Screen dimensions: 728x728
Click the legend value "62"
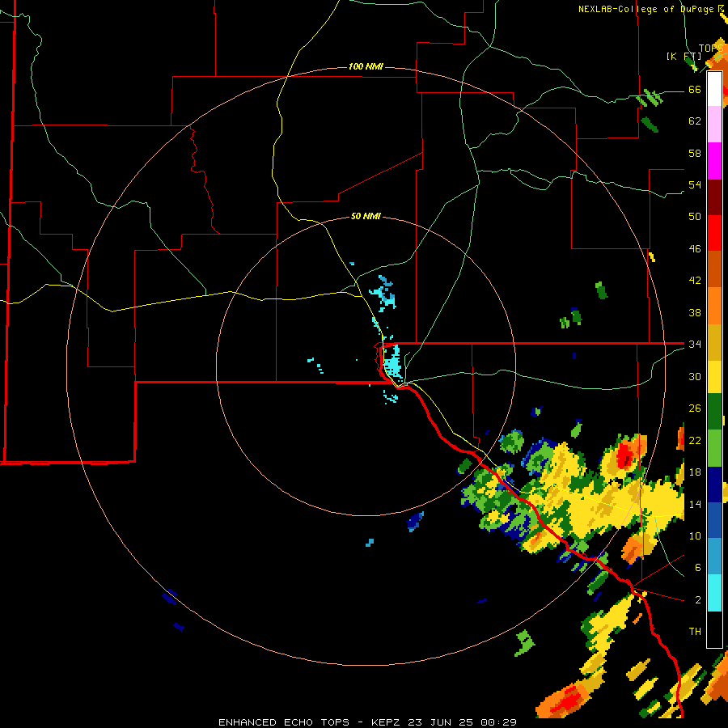click(x=695, y=121)
